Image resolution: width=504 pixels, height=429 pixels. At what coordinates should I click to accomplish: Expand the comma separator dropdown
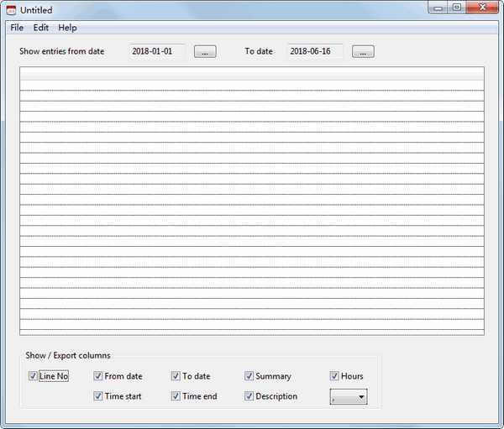(349, 397)
